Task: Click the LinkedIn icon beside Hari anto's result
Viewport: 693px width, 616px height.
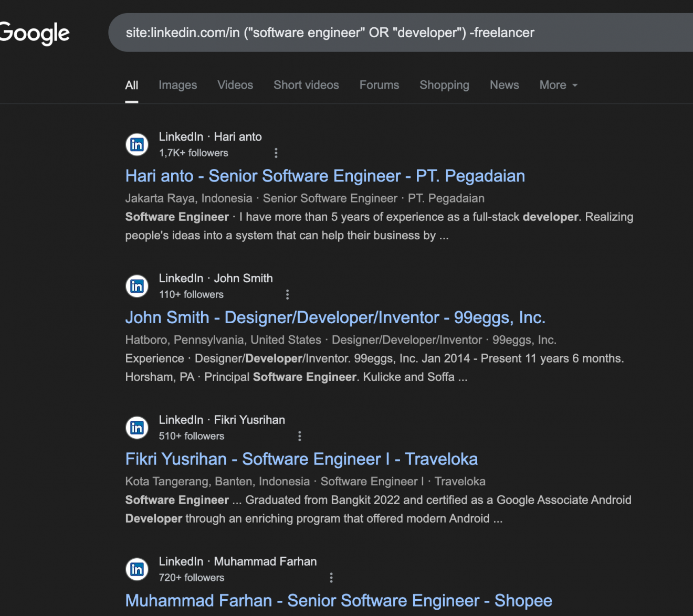Action: point(136,145)
